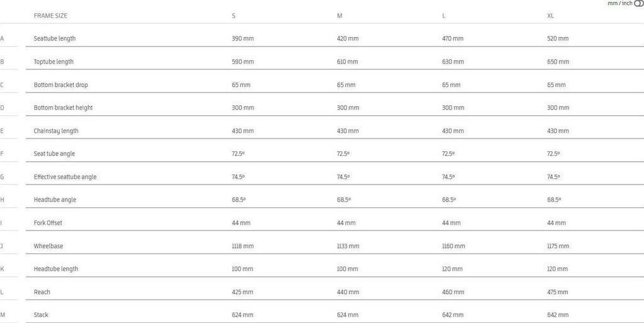The image size is (644, 323).
Task: Select the S frame size column header
Action: [x=234, y=16]
